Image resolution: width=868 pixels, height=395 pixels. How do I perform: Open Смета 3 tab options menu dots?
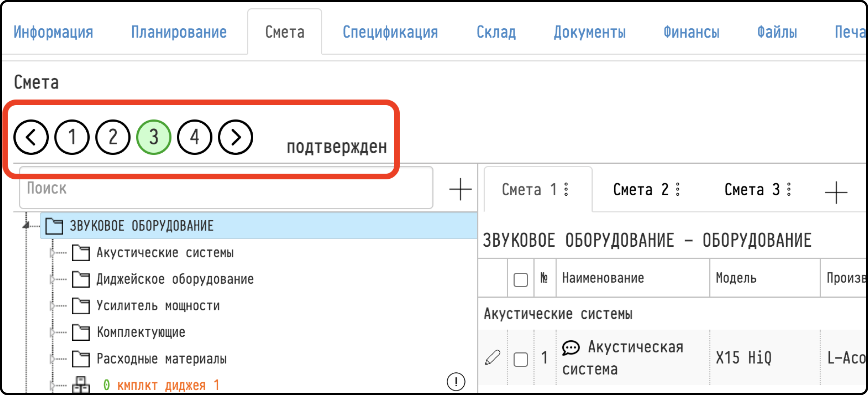789,190
